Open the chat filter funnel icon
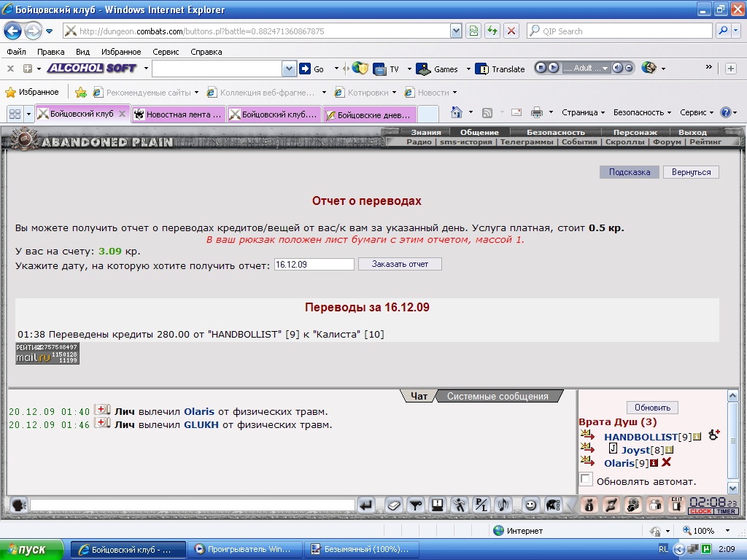The image size is (747, 560). click(x=415, y=505)
